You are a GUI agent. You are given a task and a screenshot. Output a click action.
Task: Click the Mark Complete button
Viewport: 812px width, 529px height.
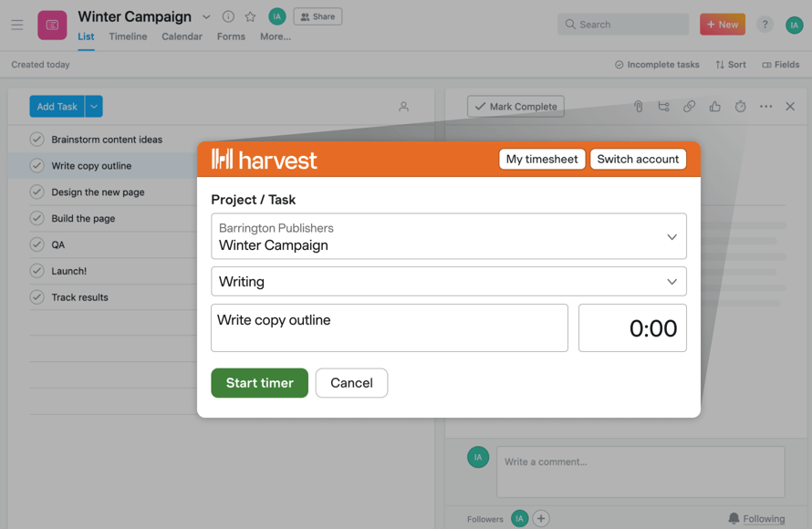pyautogui.click(x=515, y=107)
